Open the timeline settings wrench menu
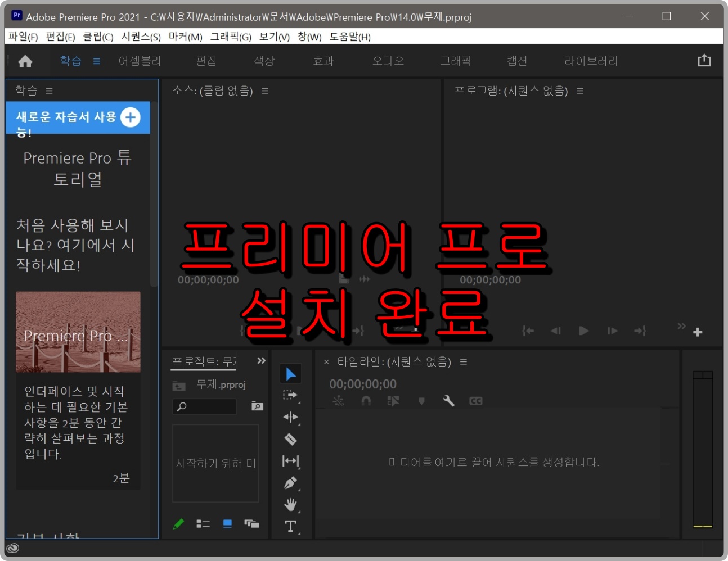Image resolution: width=728 pixels, height=561 pixels. coord(448,401)
